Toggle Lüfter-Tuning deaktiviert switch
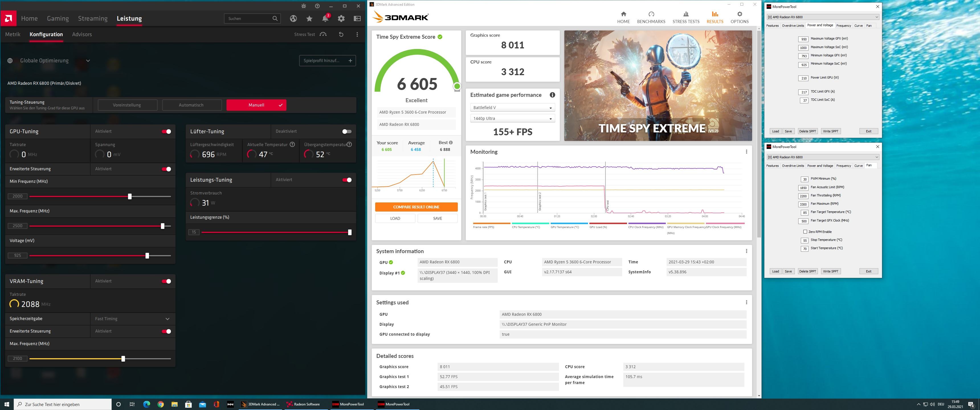 click(x=347, y=131)
